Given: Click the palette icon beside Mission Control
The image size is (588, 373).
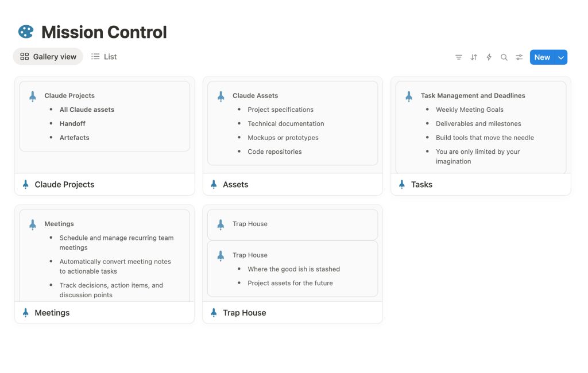Looking at the screenshot, I should coord(26,32).
